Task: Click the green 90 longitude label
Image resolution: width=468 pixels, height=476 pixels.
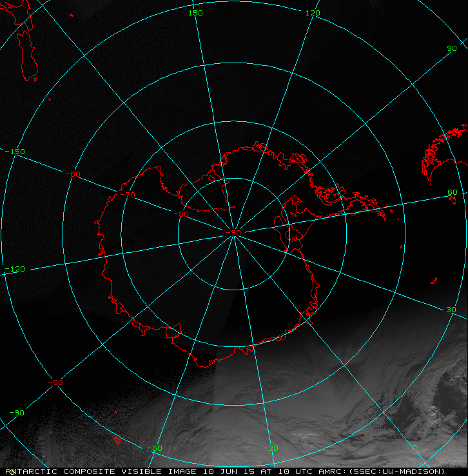Action: pyautogui.click(x=452, y=48)
